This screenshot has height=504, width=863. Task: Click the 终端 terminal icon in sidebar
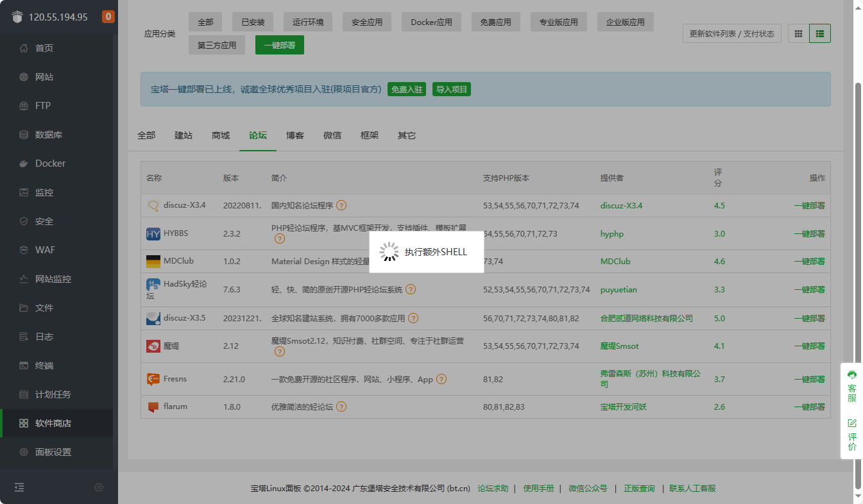(x=24, y=365)
